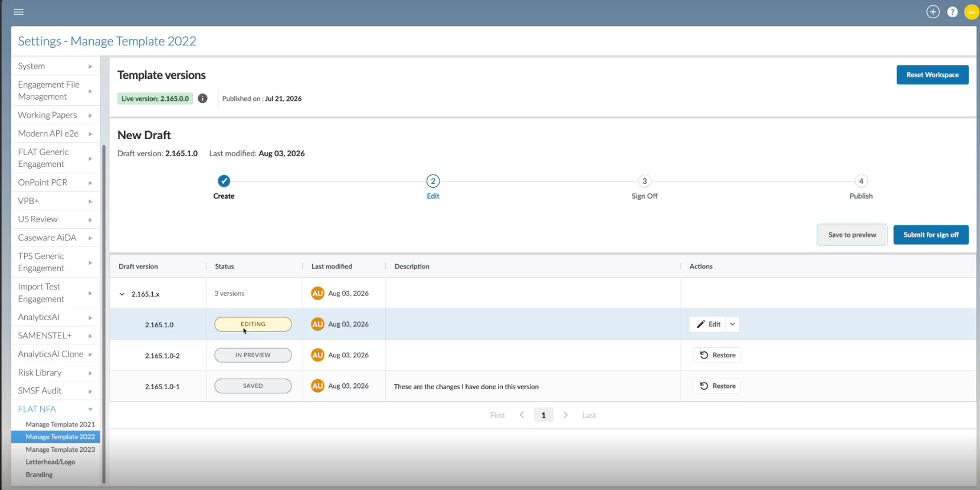Select step 4 Publish circle
980x490 pixels.
(x=861, y=181)
